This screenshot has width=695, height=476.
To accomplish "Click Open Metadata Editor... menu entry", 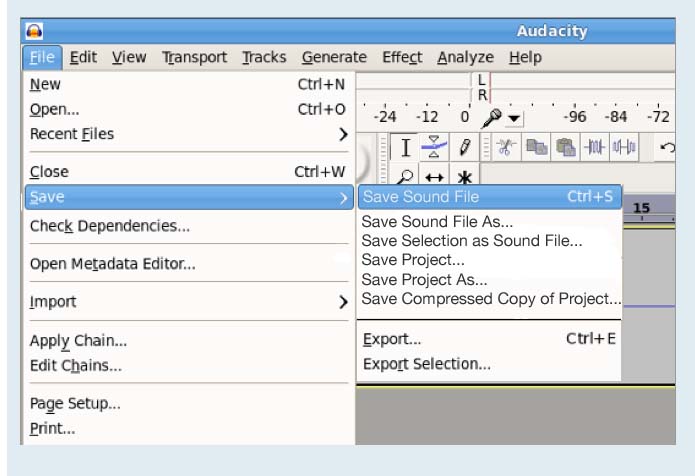I will click(x=112, y=264).
